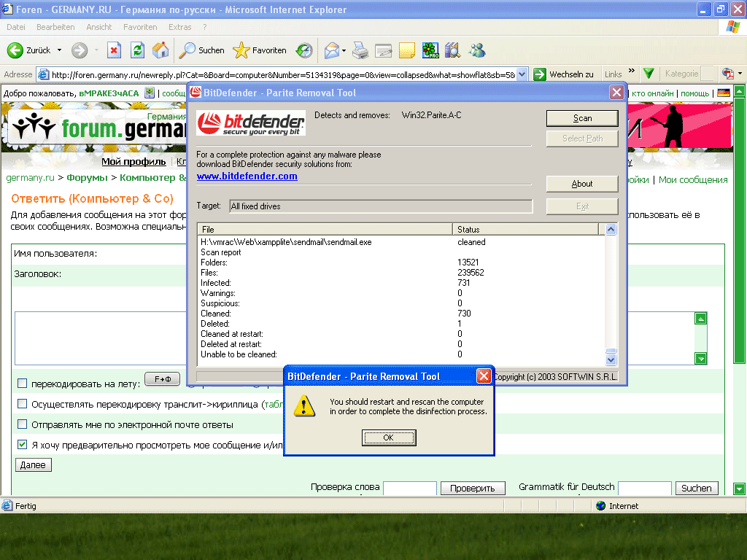This screenshot has width=747, height=560.
Task: Click the File column header
Action: [325, 229]
